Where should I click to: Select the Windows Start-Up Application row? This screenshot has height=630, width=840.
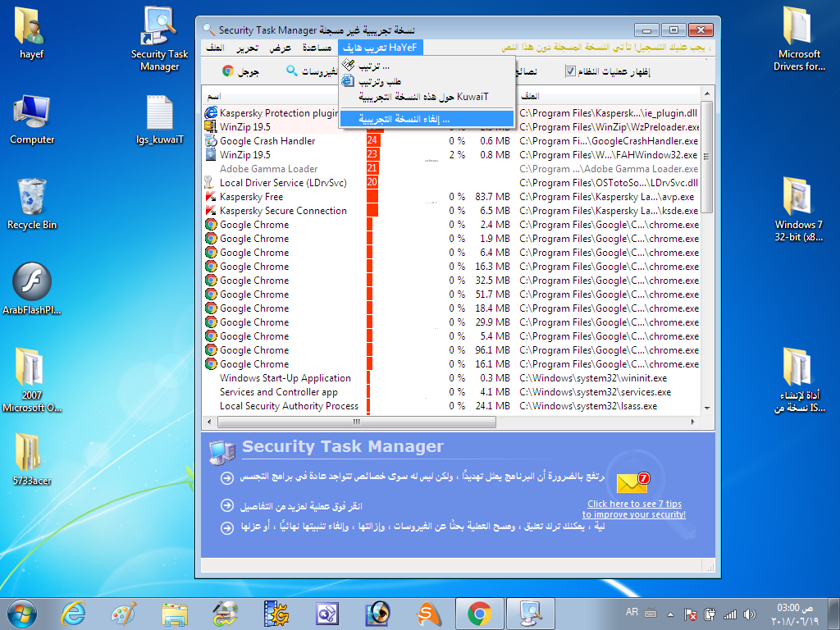coord(452,377)
